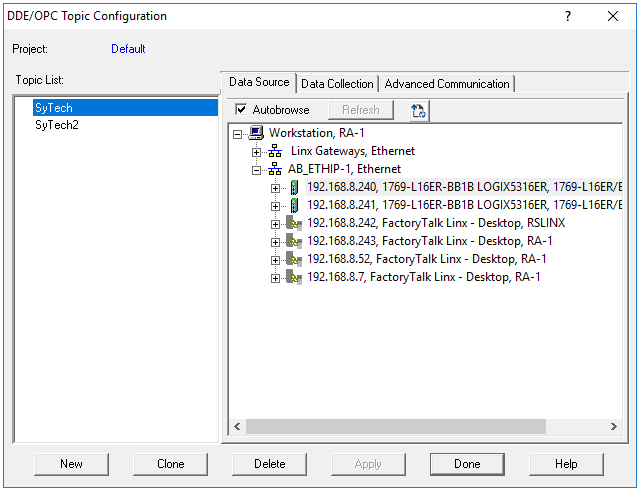Click the horizontal scrollbar thumb in device tree

coord(396,427)
